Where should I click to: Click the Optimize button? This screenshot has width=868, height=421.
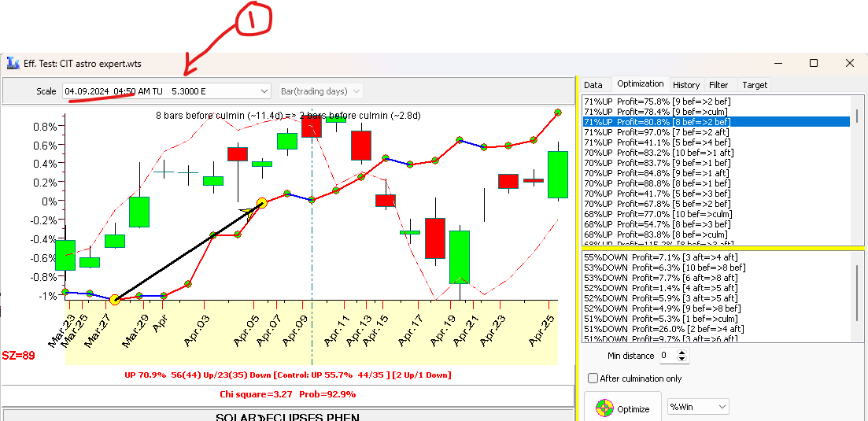(x=622, y=408)
